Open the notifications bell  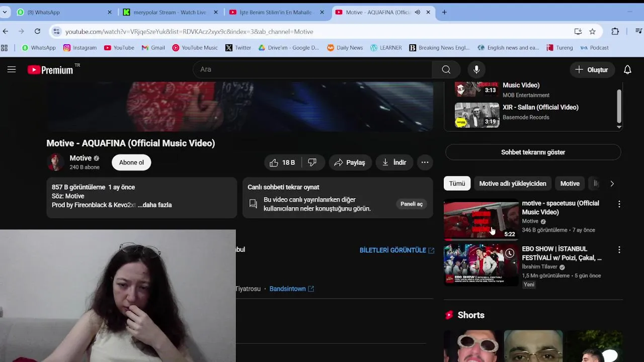point(627,69)
